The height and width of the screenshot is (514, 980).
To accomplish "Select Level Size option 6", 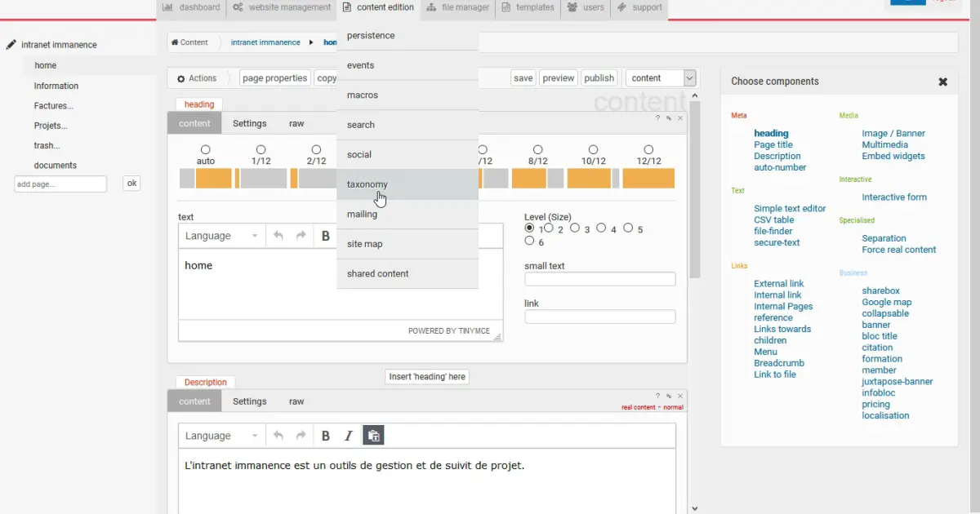I will tap(530, 241).
